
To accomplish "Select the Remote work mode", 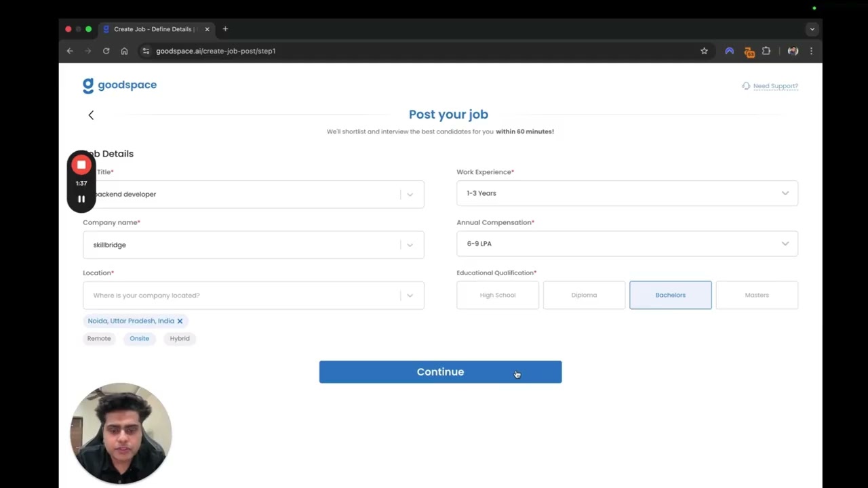I will pyautogui.click(x=99, y=338).
